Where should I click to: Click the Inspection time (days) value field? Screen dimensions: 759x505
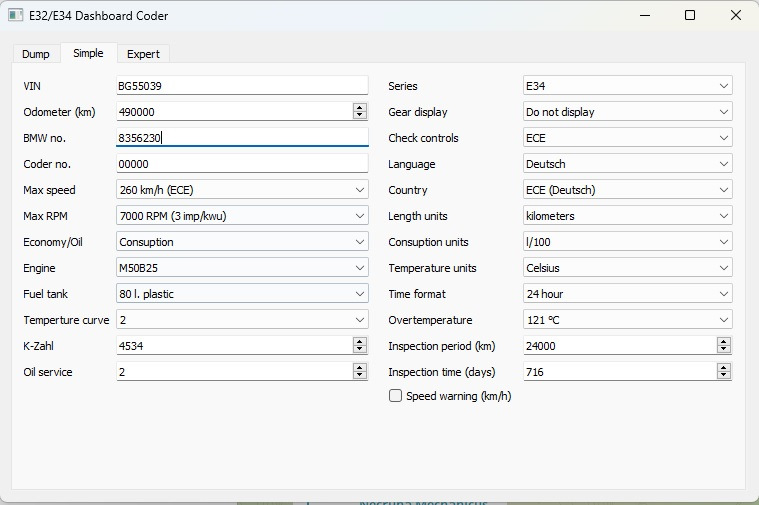click(x=620, y=372)
